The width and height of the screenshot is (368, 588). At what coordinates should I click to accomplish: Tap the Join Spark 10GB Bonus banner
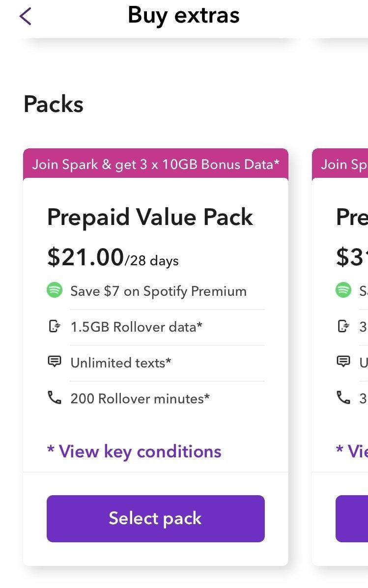click(156, 164)
